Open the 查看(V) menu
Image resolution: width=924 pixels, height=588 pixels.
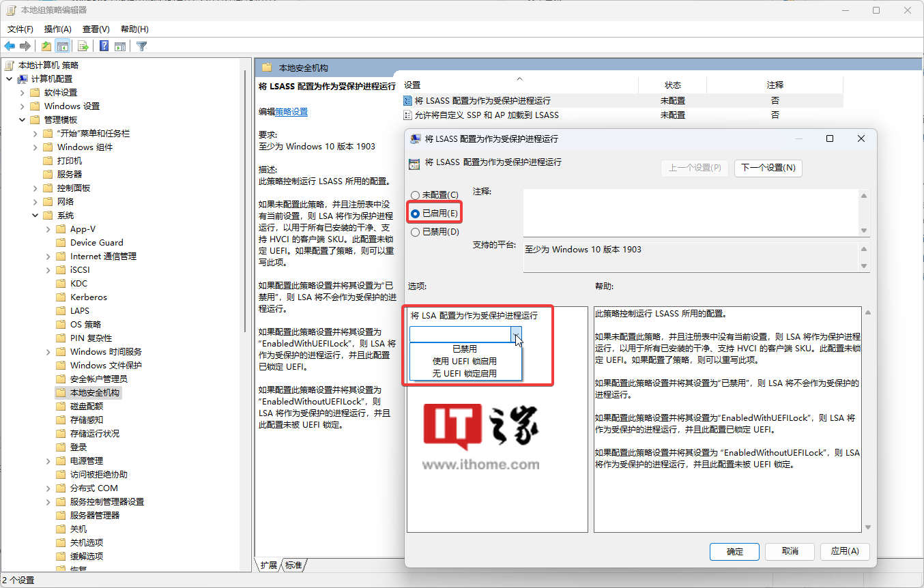point(96,29)
